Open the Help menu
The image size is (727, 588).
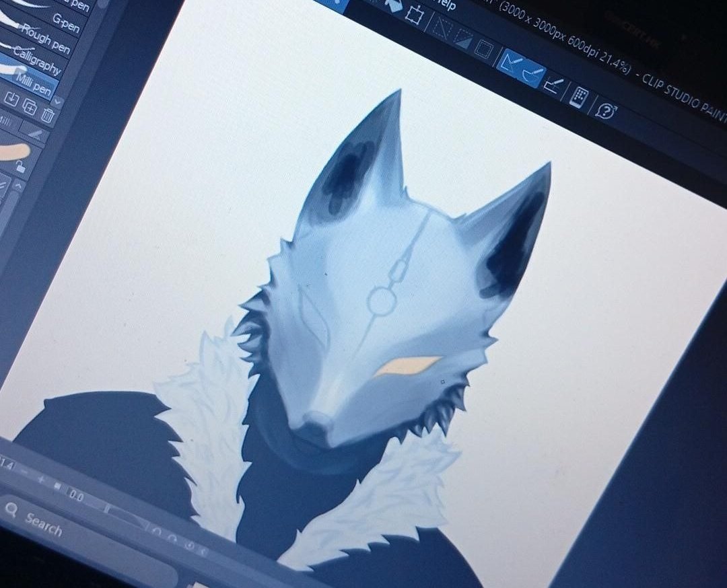pyautogui.click(x=444, y=5)
